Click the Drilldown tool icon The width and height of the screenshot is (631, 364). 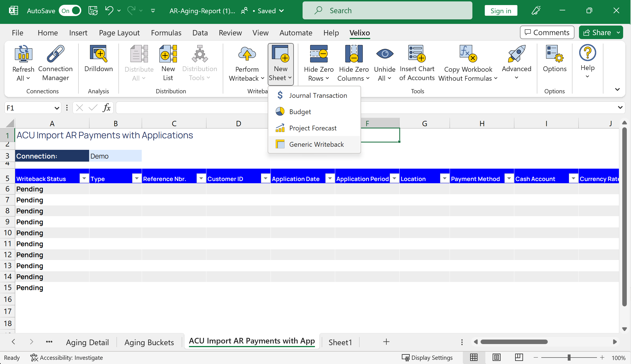click(x=98, y=54)
